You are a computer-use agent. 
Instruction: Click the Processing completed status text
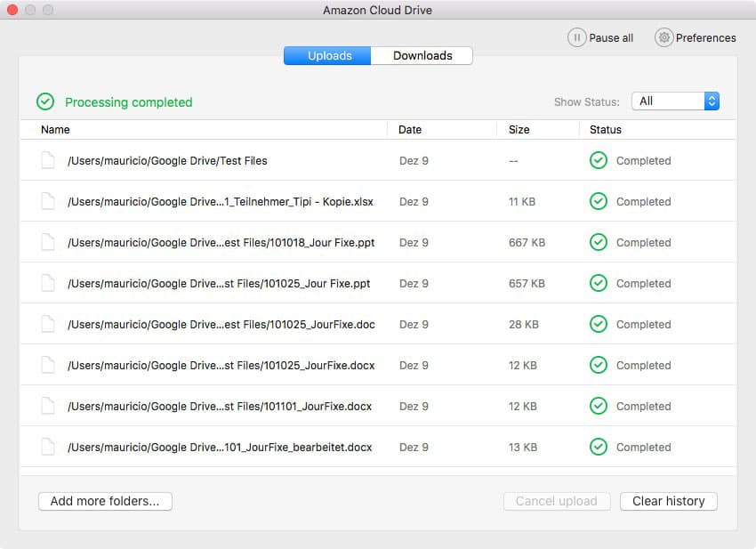click(x=129, y=102)
